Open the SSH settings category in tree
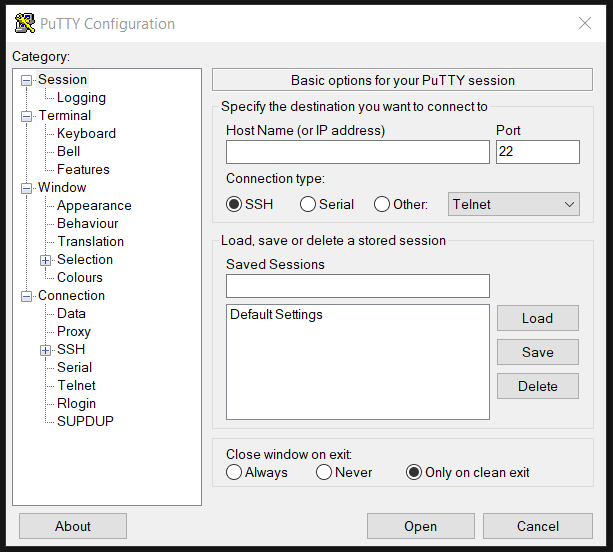The width and height of the screenshot is (613, 552). pyautogui.click(x=71, y=349)
